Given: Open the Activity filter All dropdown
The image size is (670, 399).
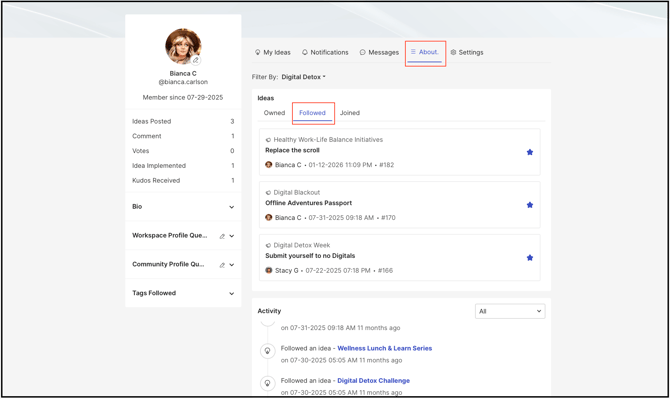Looking at the screenshot, I should tap(510, 311).
